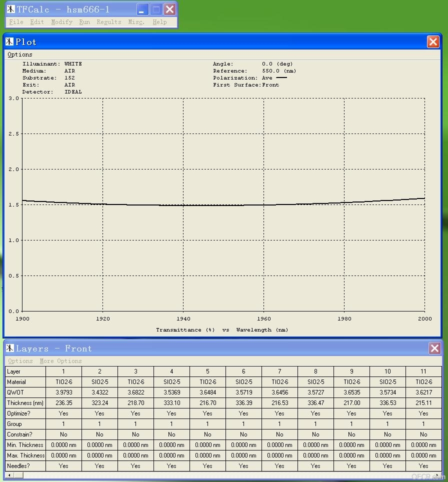Select layer 1 material cell TIO2-6

pyautogui.click(x=63, y=382)
